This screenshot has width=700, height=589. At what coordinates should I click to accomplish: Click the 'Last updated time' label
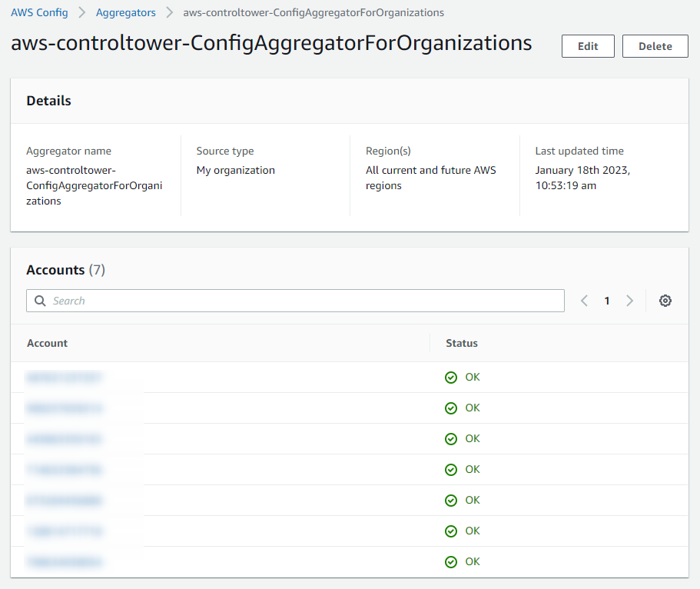point(579,151)
